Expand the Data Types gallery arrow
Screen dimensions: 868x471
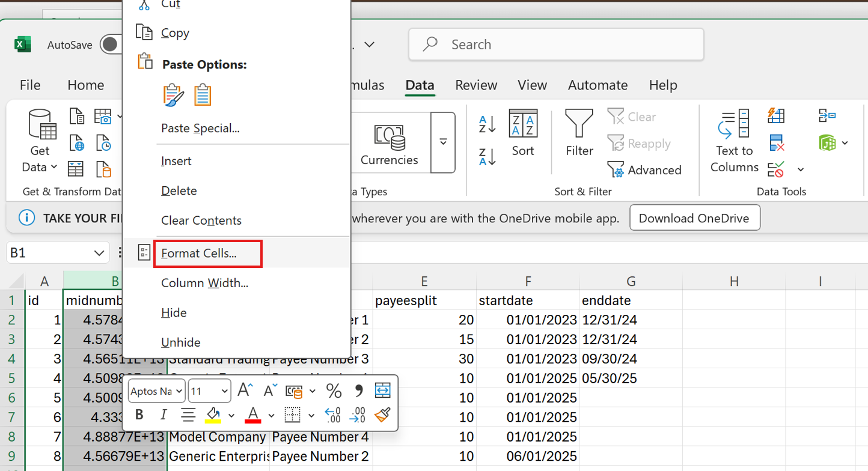pos(443,142)
